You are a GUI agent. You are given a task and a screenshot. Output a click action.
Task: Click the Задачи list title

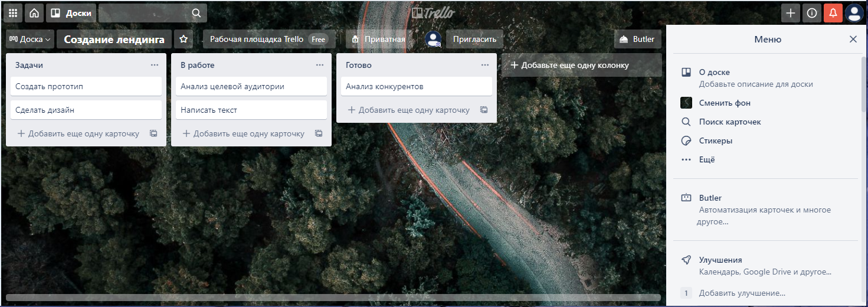coord(30,65)
